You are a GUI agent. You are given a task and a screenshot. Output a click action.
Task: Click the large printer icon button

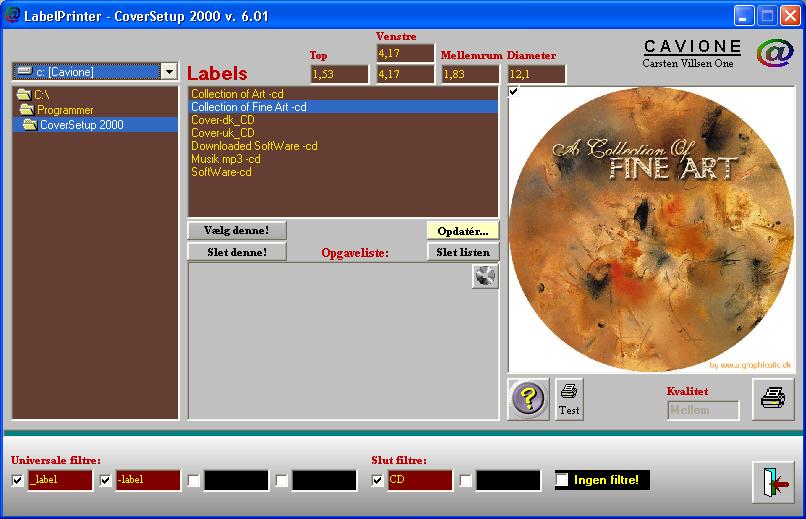click(773, 399)
